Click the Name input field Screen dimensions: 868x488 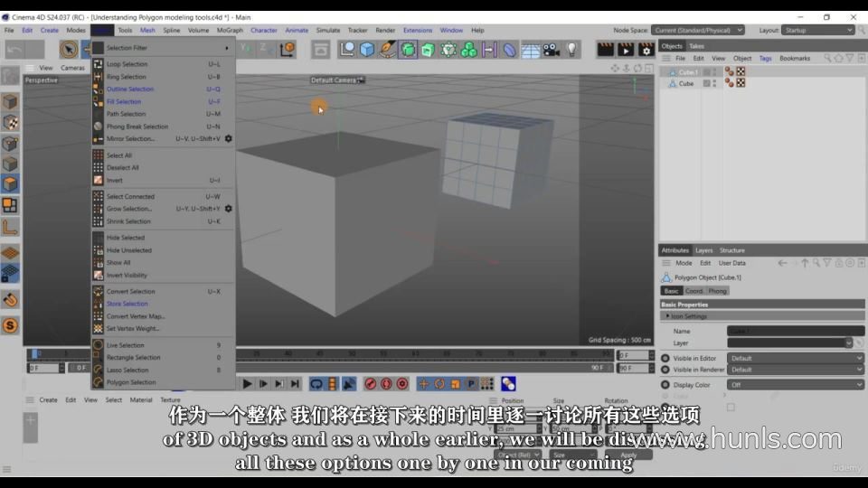pyautogui.click(x=796, y=332)
